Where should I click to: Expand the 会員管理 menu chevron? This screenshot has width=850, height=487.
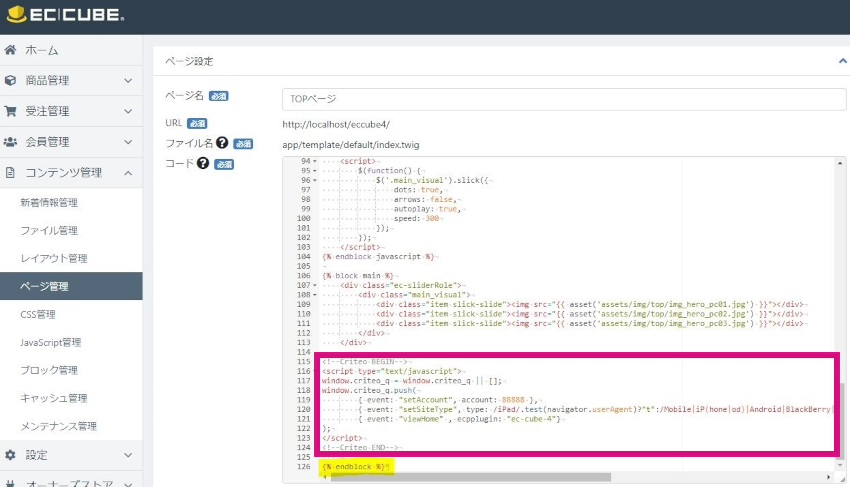coord(128,142)
